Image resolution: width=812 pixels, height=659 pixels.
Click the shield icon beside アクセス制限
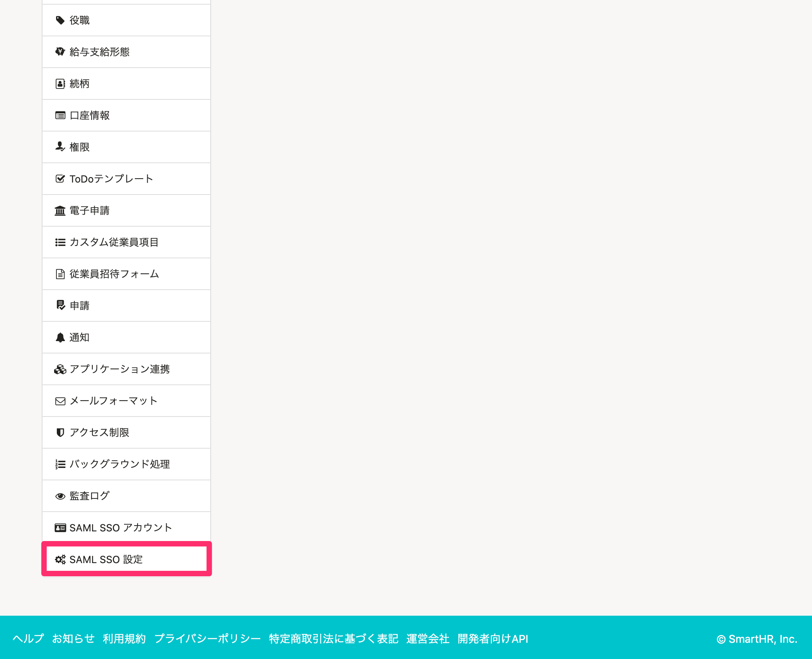[60, 432]
